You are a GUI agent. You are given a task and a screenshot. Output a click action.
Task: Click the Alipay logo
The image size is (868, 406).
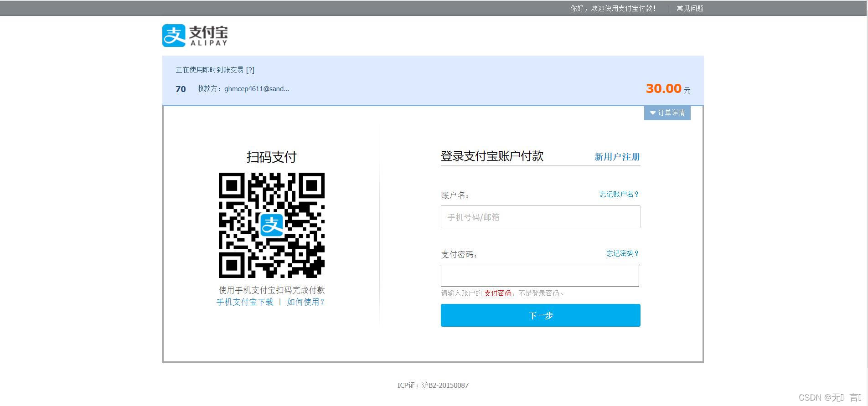coord(195,36)
